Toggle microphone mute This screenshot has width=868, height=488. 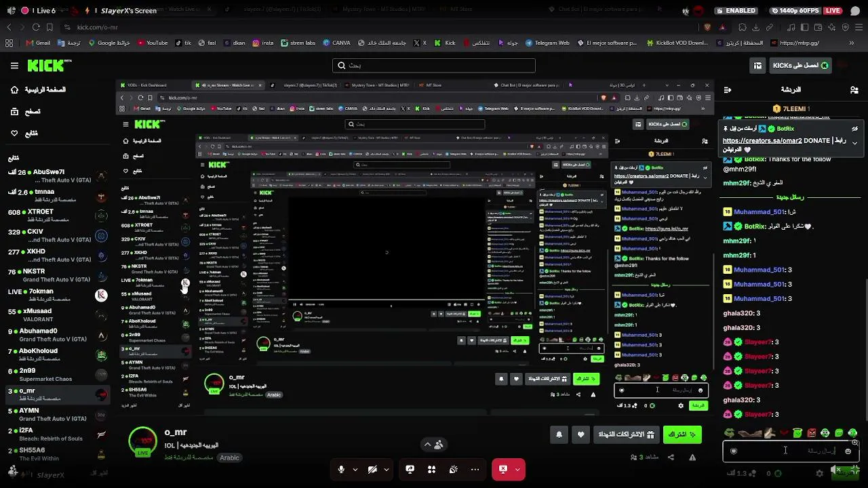pos(341,469)
